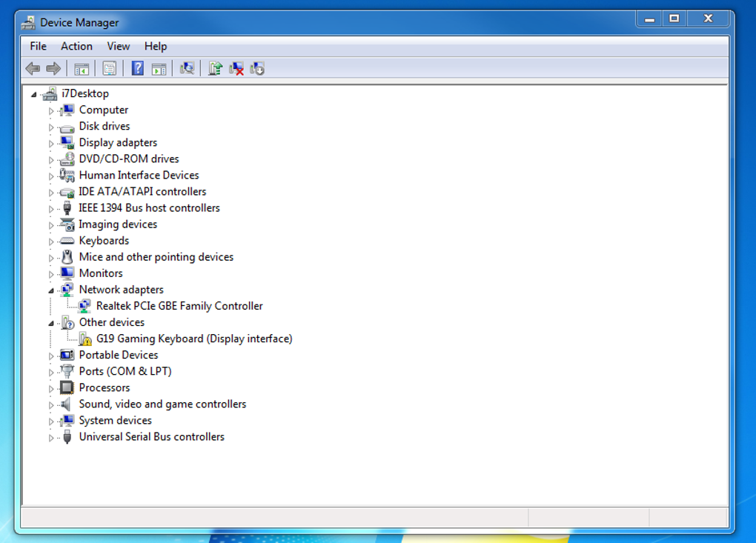The image size is (756, 543).
Task: Open the Properties toolbar icon
Action: click(110, 68)
